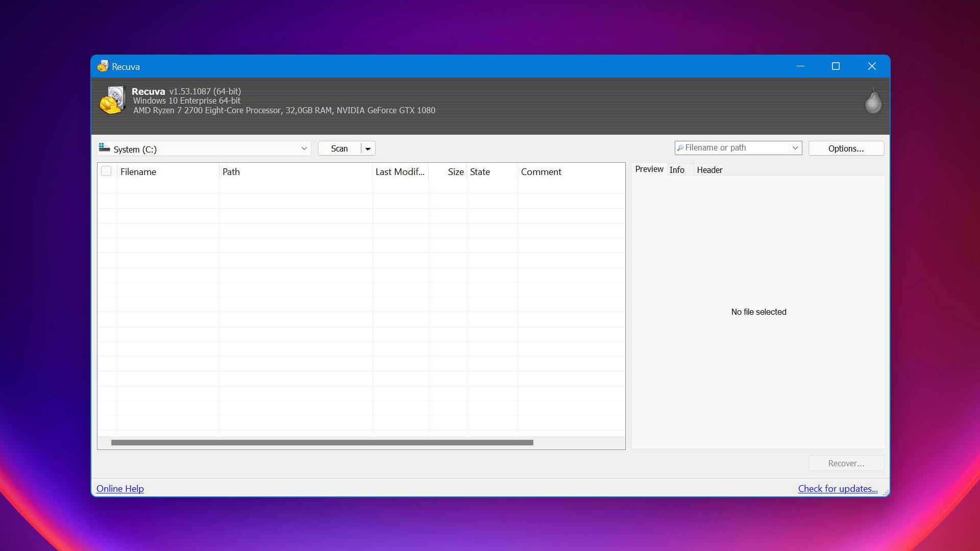The width and height of the screenshot is (980, 551).
Task: Sort by the Comment column header
Action: click(572, 172)
